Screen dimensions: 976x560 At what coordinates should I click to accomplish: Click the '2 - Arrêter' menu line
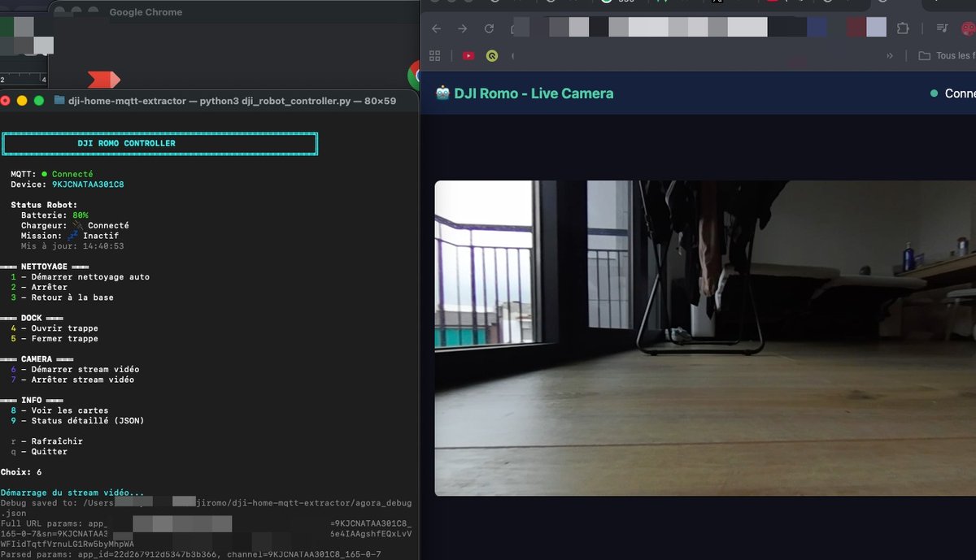(x=39, y=287)
